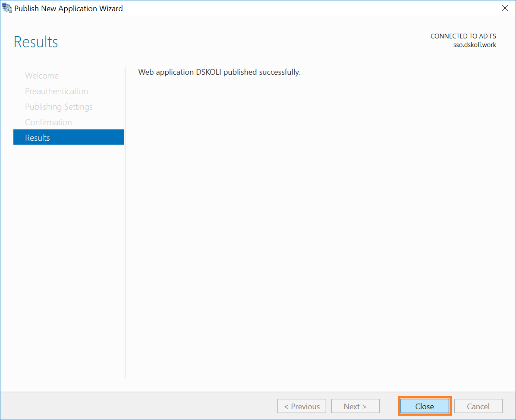The width and height of the screenshot is (516, 420).
Task: Select the Welcome step in the sidebar
Action: pyautogui.click(x=42, y=76)
